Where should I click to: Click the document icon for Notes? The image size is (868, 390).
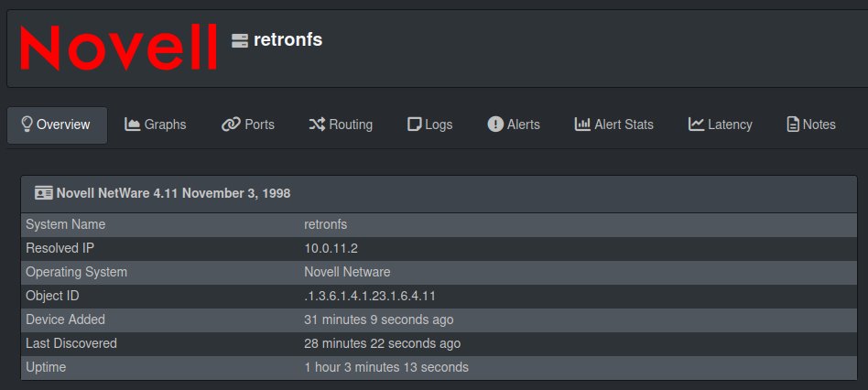793,124
